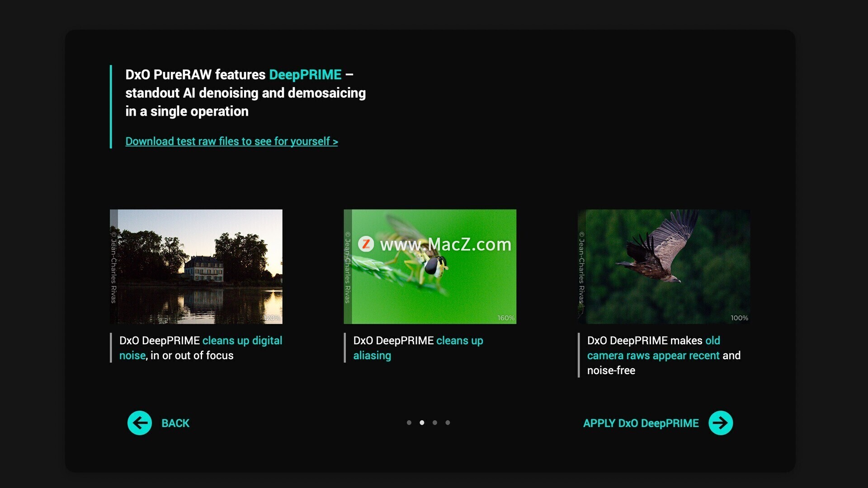Click the back arrow circle icon
The width and height of the screenshot is (868, 488).
click(140, 423)
